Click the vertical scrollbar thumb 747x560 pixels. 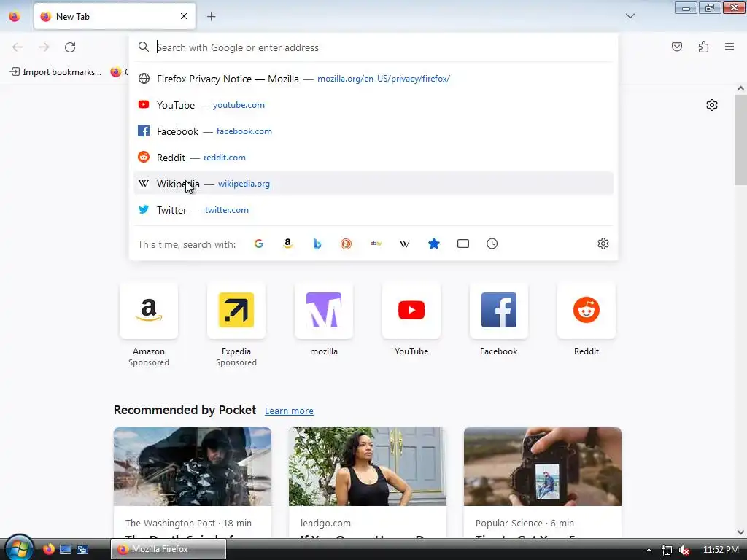tap(740, 140)
